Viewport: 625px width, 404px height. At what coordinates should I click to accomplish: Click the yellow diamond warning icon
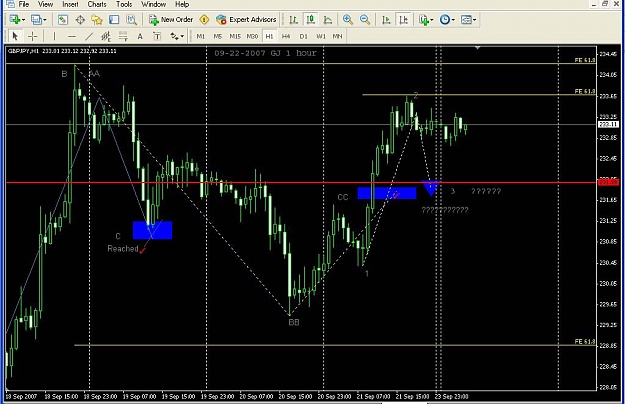(204, 20)
